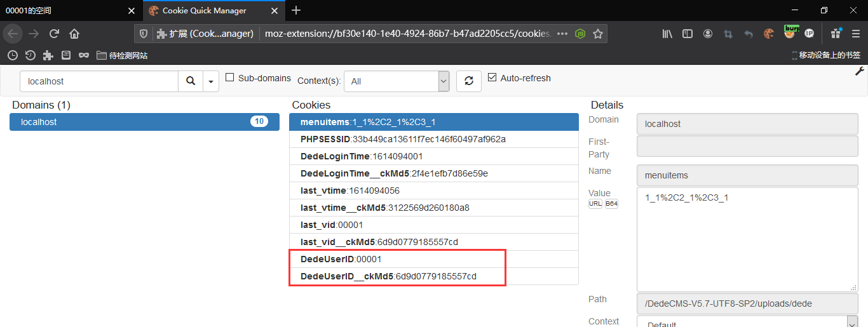Open the browser home page icon
Image resolution: width=868 pixels, height=327 pixels.
tap(74, 34)
